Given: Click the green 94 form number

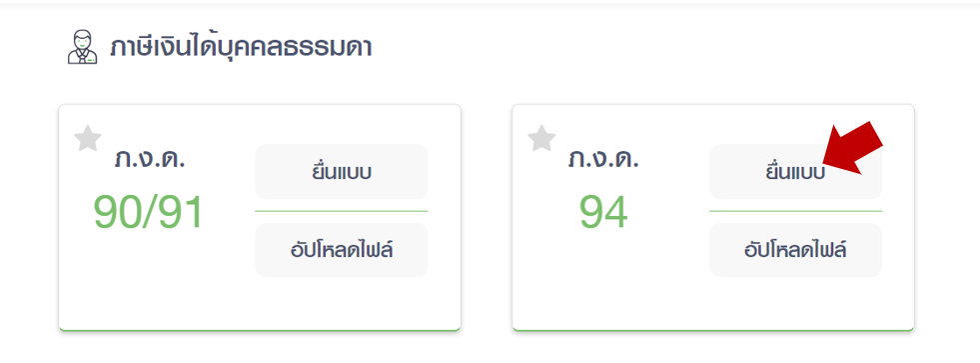Looking at the screenshot, I should click(603, 213).
